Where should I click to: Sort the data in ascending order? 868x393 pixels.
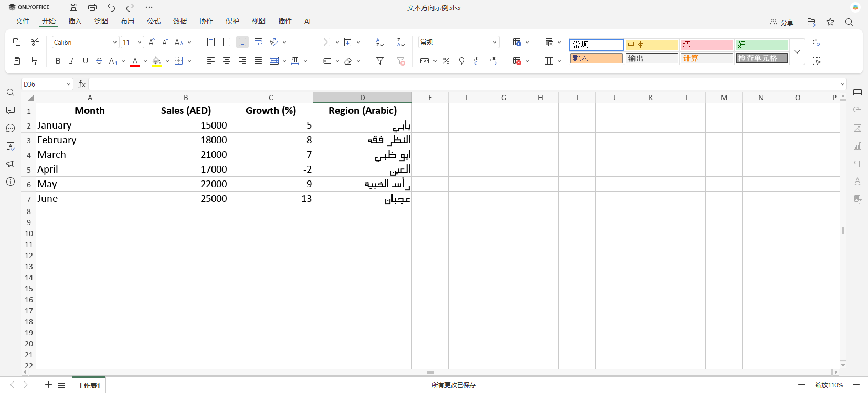[x=380, y=42]
